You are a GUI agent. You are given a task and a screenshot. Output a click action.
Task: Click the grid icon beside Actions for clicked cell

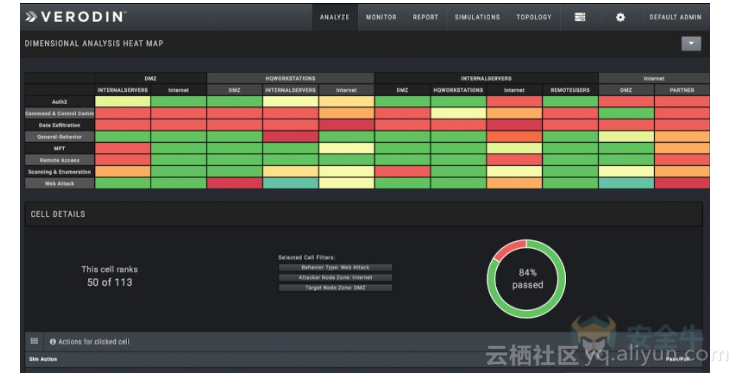click(x=34, y=341)
